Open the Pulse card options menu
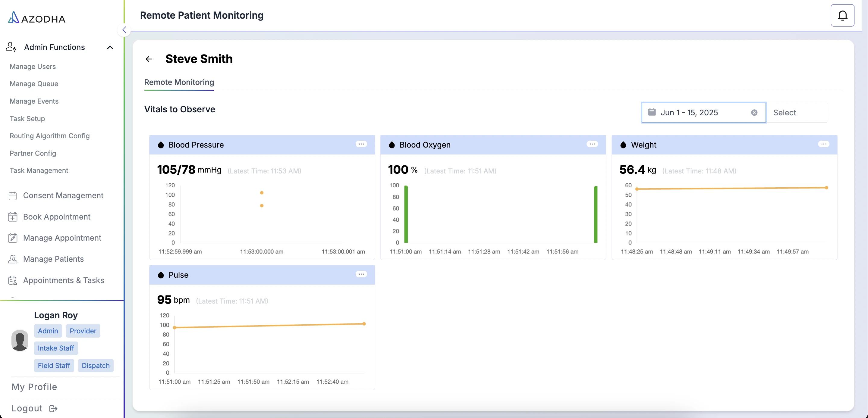 361,274
